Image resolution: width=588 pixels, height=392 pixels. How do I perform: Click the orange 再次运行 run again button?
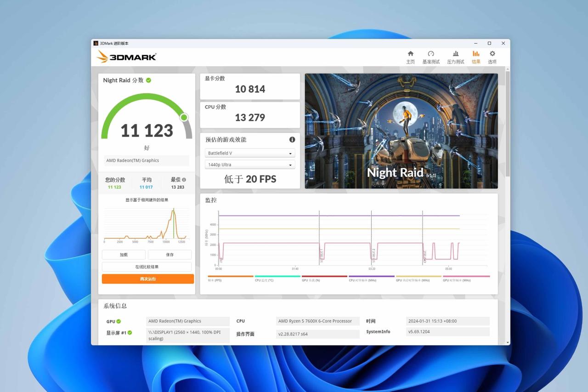pyautogui.click(x=148, y=279)
